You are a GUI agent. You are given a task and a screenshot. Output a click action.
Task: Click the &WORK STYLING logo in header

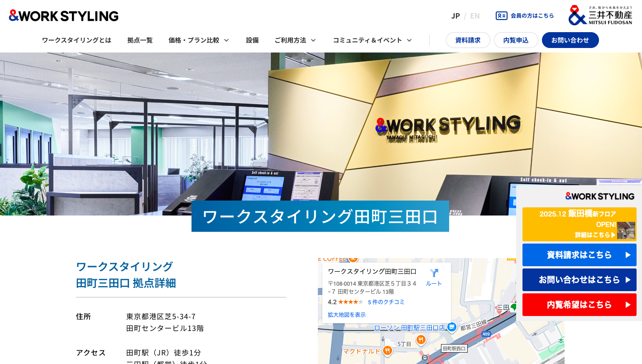pyautogui.click(x=64, y=16)
